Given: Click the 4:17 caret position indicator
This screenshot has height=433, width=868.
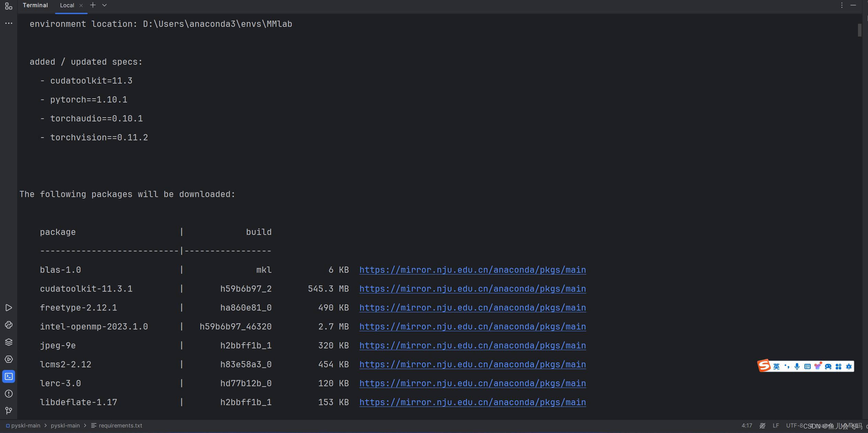Looking at the screenshot, I should pos(746,425).
